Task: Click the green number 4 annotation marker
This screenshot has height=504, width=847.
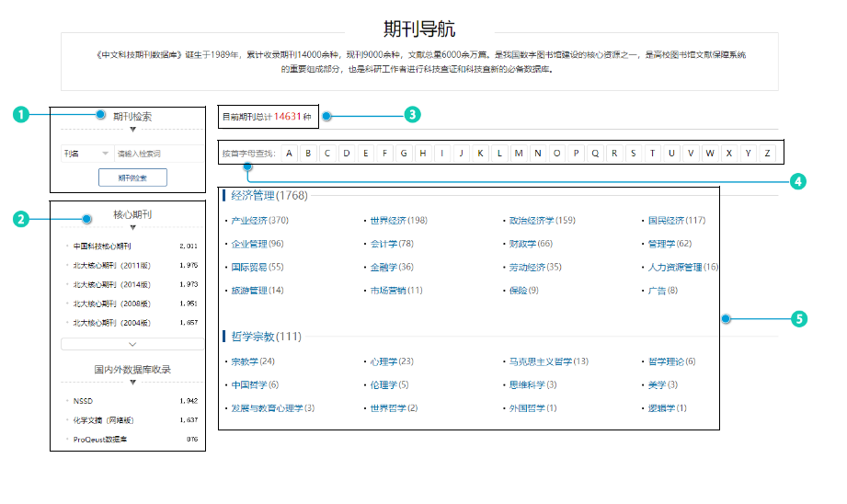Action: point(798,182)
